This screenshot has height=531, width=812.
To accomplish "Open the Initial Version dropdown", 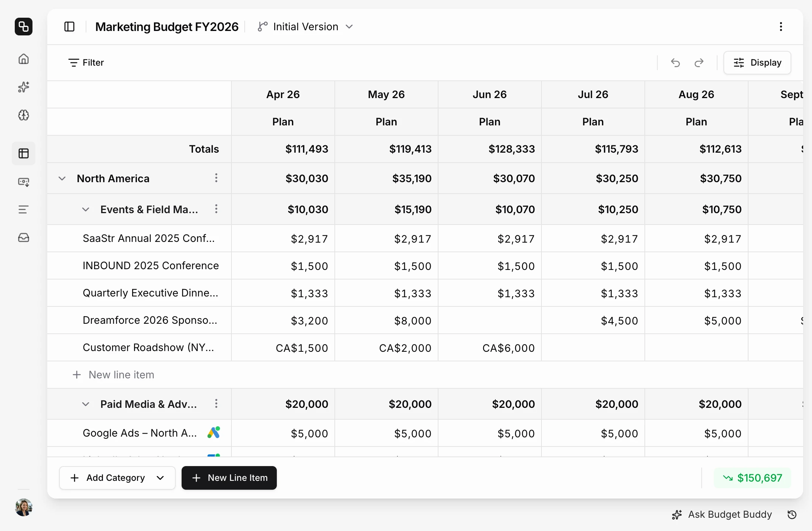I will click(x=306, y=27).
